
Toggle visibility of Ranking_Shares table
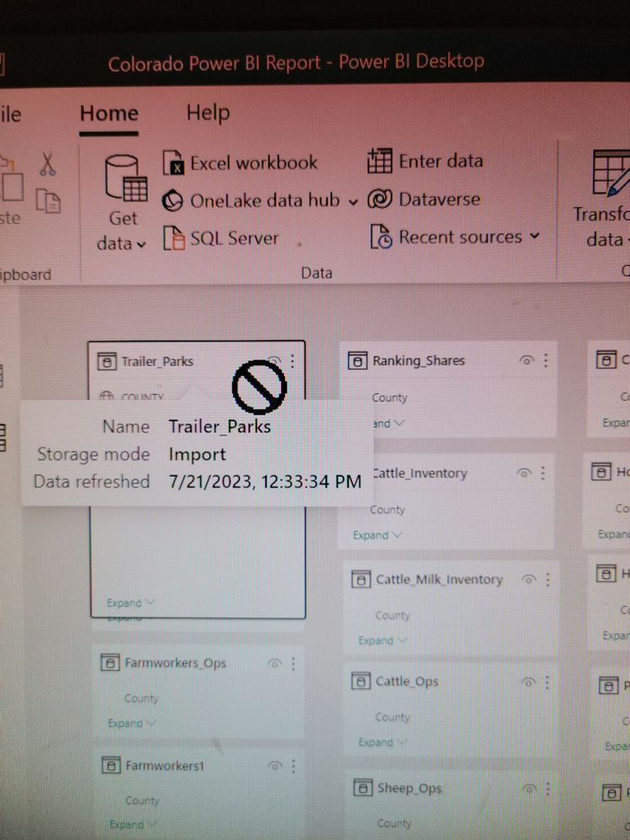click(527, 360)
